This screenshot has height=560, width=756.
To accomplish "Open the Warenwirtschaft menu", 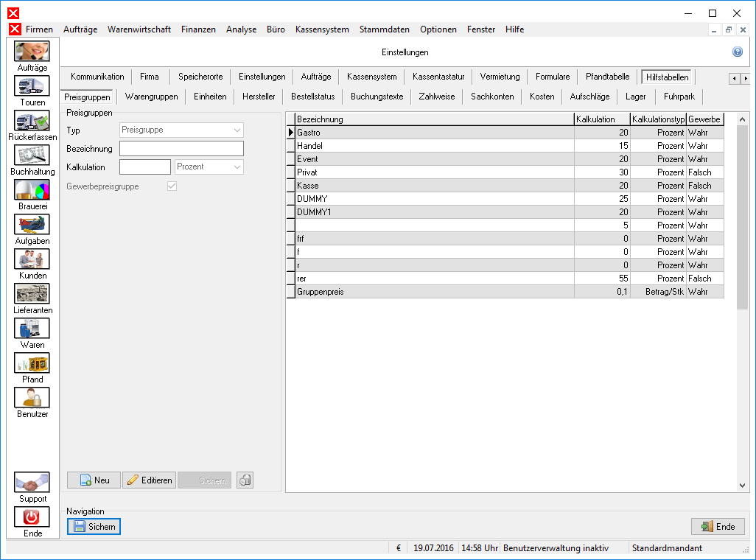I will [139, 29].
